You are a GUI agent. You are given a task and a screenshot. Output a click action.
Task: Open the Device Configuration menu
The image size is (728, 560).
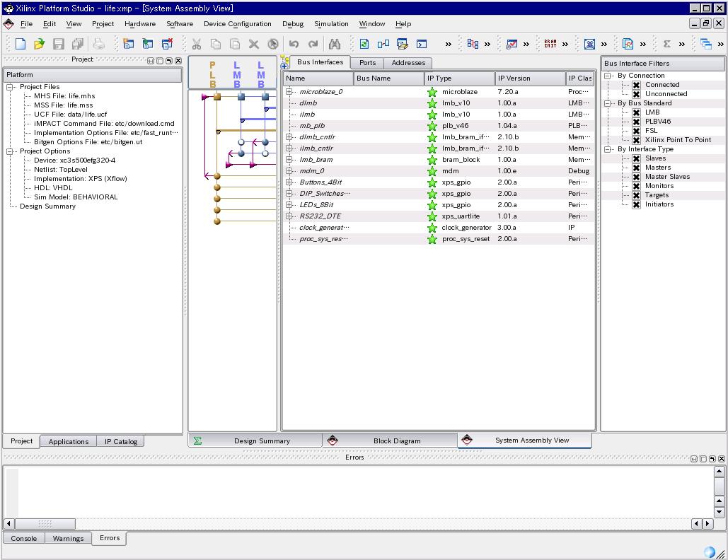point(237,23)
